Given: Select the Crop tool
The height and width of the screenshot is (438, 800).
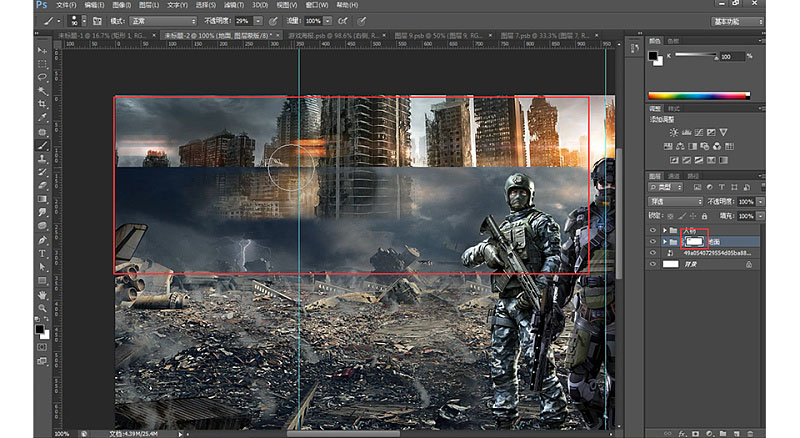Looking at the screenshot, I should pyautogui.click(x=42, y=104).
